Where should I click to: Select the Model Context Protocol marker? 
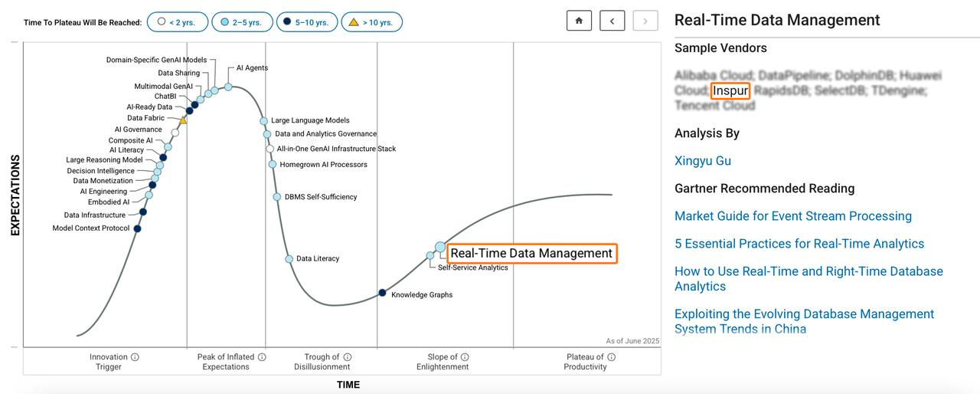(137, 228)
